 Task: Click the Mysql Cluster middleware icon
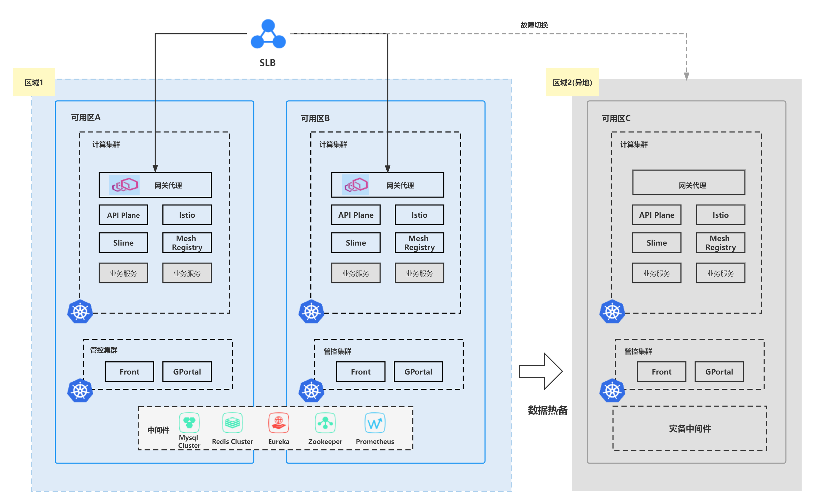coord(189,422)
